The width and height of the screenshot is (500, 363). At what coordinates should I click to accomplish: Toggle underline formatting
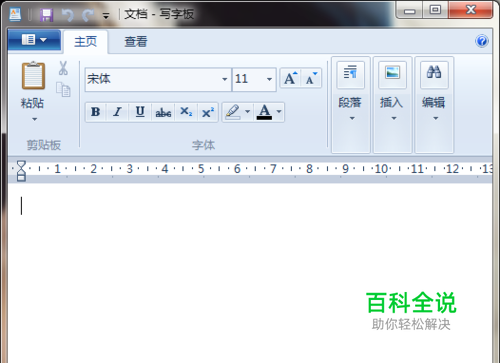[140, 112]
